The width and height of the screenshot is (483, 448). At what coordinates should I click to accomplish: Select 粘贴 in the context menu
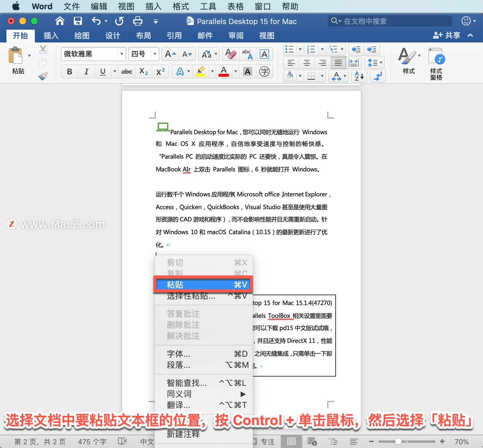(x=203, y=284)
